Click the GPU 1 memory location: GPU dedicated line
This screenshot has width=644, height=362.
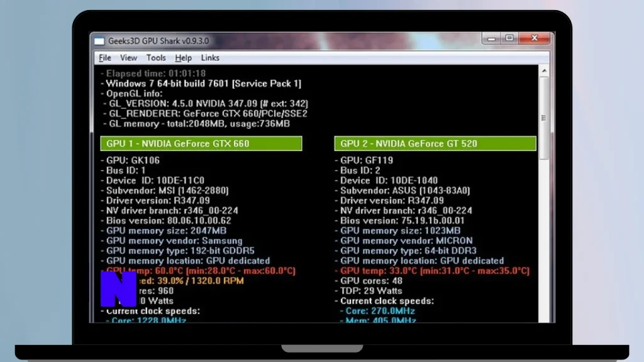186,261
